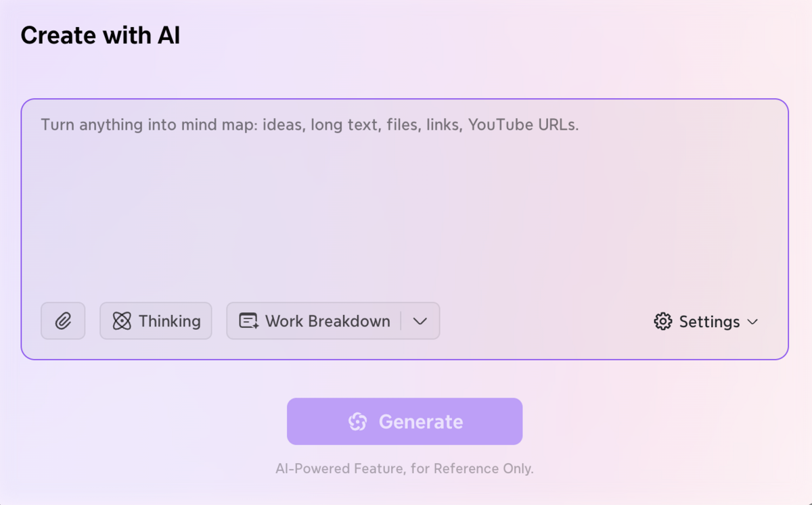Click the 'Create with AI' heading
812x505 pixels.
tap(100, 35)
